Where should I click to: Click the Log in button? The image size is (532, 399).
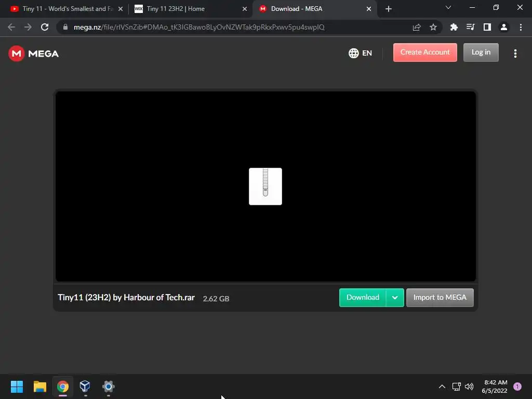(481, 52)
